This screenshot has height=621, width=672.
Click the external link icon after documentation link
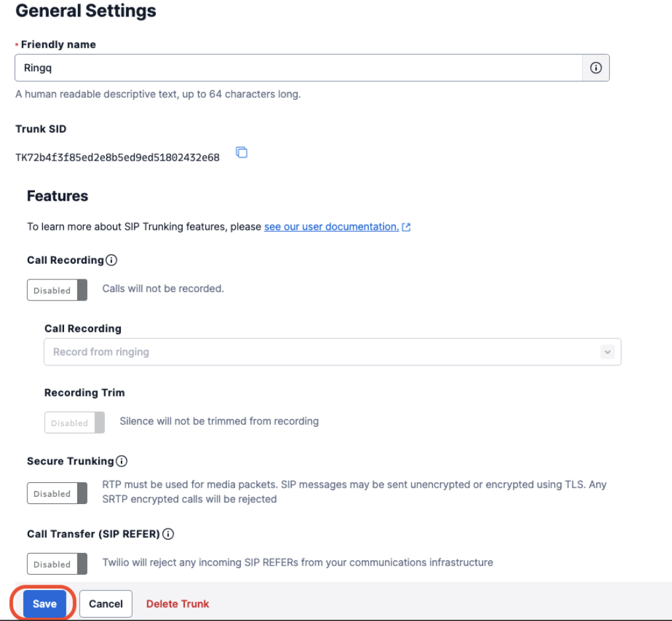point(406,227)
